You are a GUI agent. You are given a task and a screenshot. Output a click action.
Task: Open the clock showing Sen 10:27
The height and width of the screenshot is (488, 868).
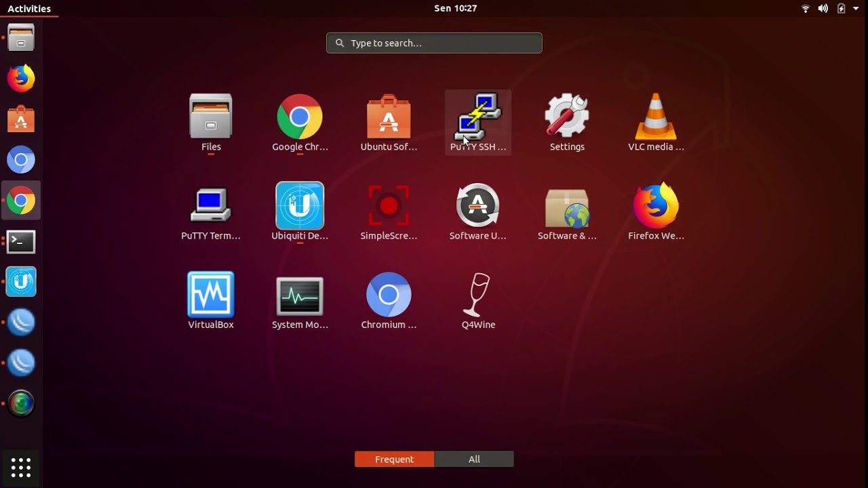click(456, 9)
